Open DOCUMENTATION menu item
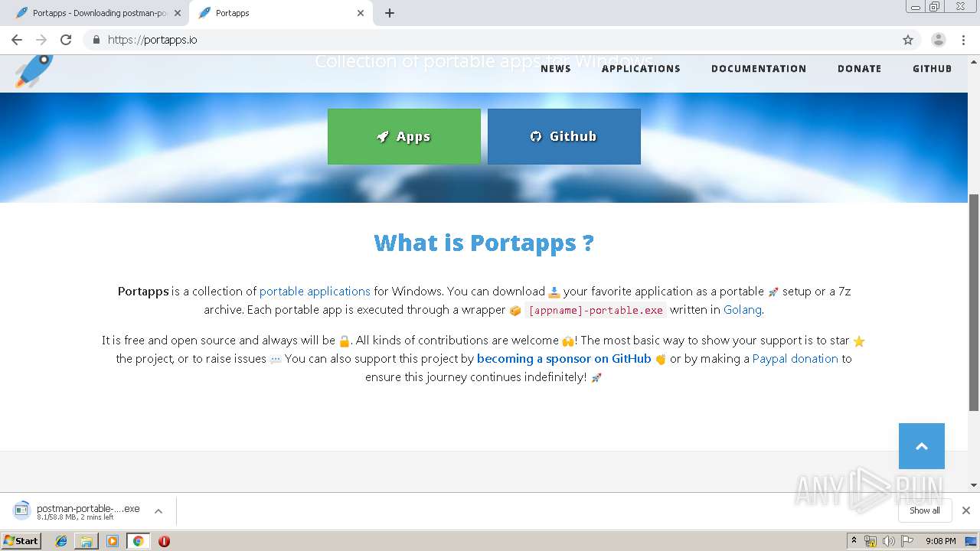 (759, 69)
